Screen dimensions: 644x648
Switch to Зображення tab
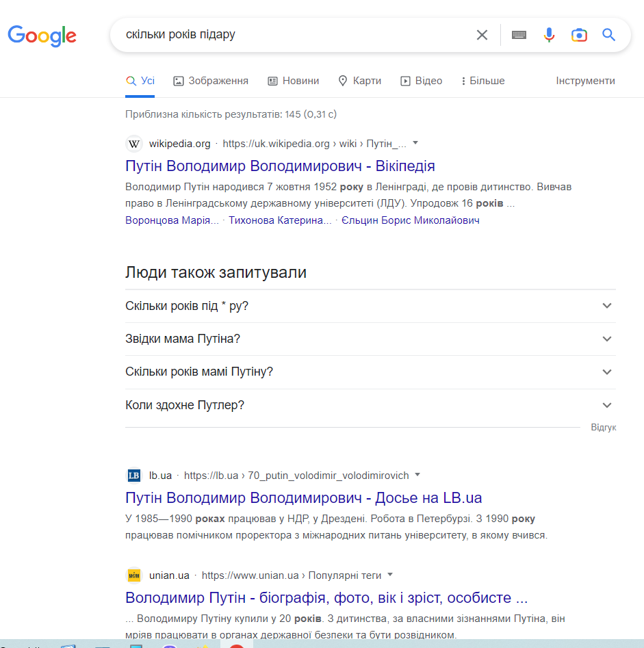coord(211,81)
